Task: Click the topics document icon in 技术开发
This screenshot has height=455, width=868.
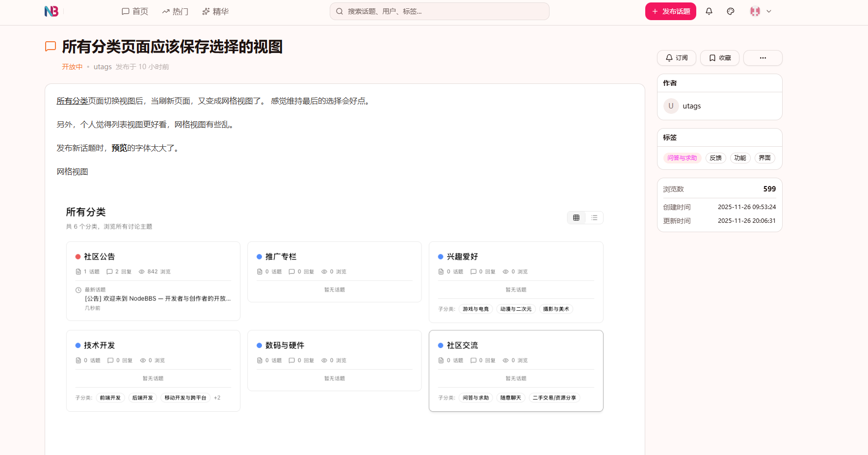Action: coord(78,361)
